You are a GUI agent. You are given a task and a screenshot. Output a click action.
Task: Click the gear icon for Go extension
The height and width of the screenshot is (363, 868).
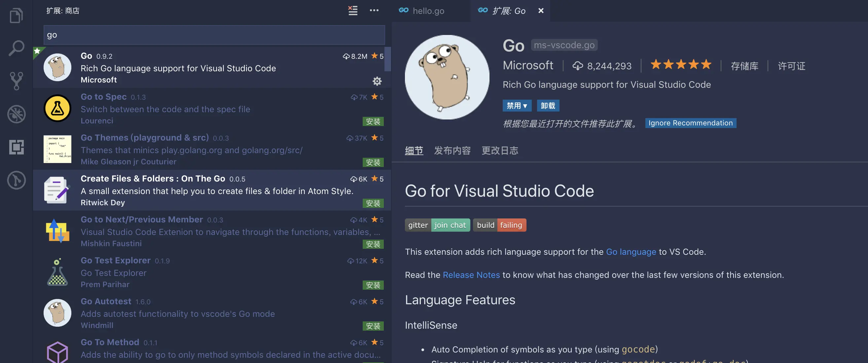(377, 81)
